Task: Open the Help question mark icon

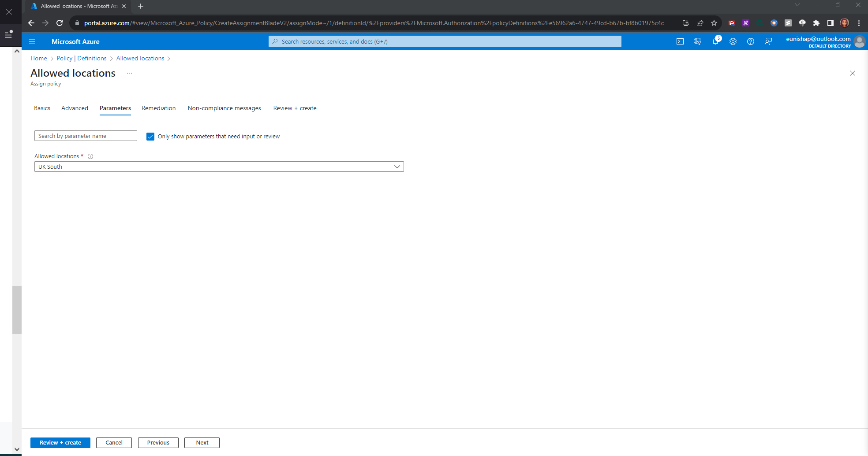Action: pyautogui.click(x=751, y=41)
